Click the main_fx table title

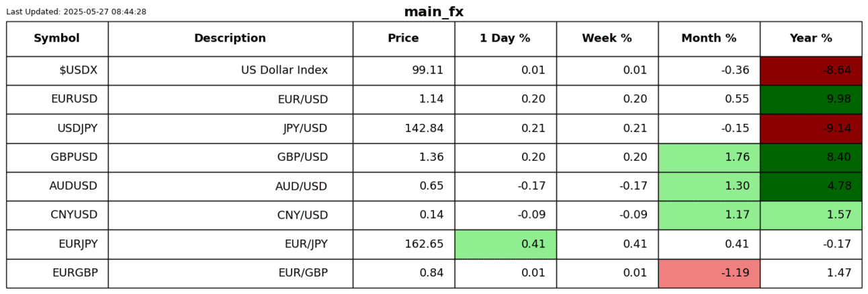pos(433,12)
